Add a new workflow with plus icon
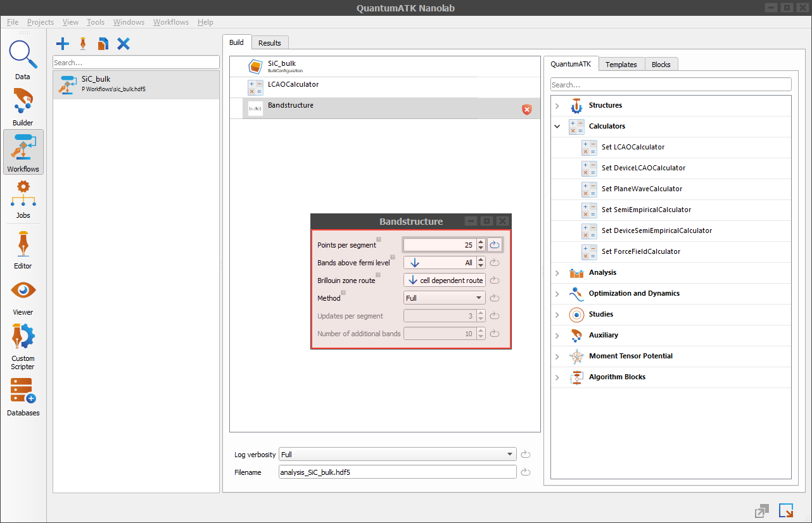 pos(63,44)
